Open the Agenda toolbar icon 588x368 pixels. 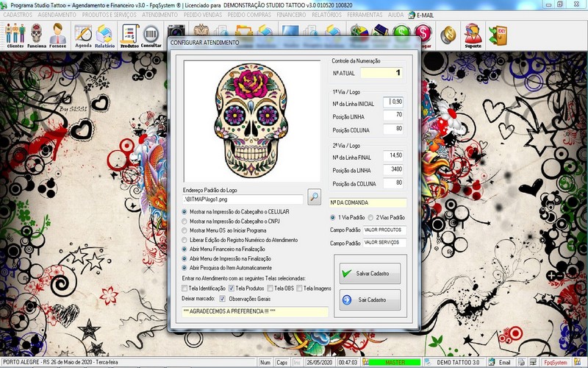tap(83, 35)
